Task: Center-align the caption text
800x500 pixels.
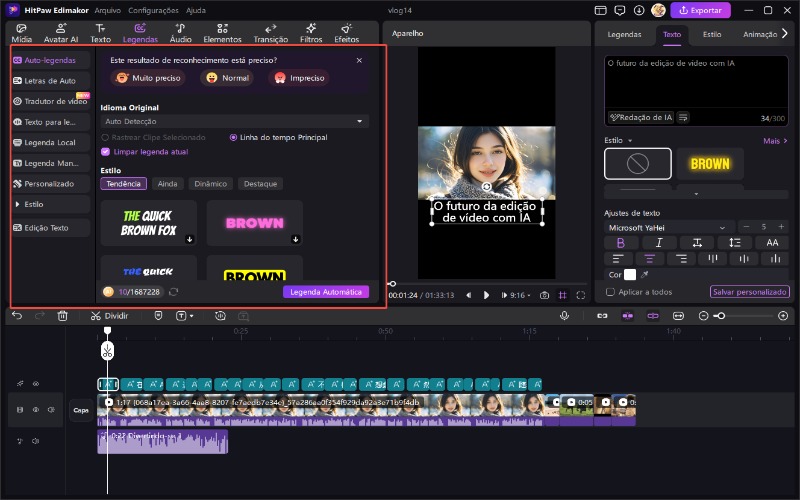Action: click(x=649, y=258)
